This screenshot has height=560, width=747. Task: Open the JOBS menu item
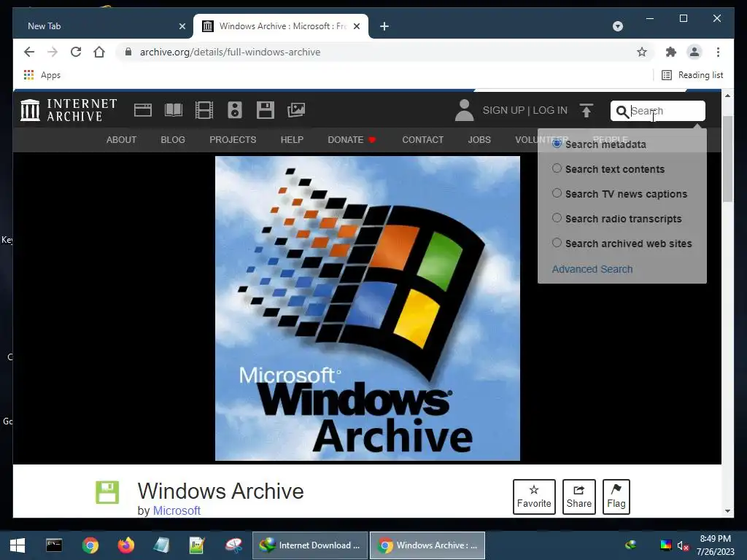[479, 139]
